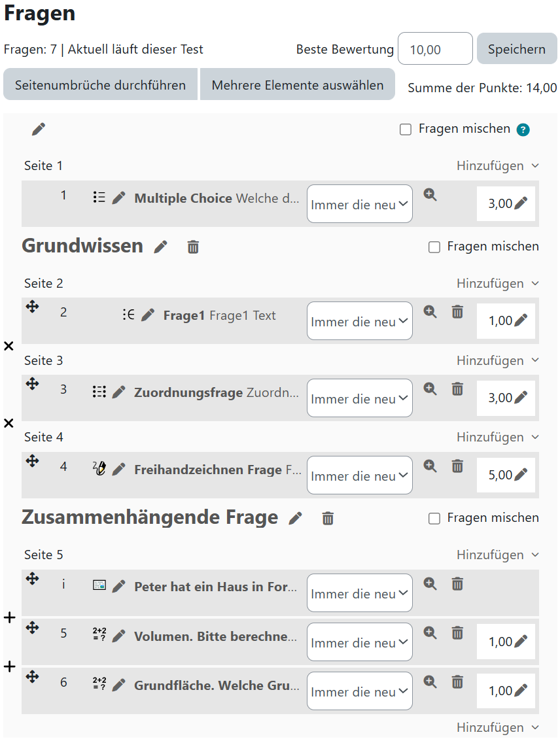Expand Hinzufügen menu on Seite 1
The height and width of the screenshot is (739, 560).
[x=498, y=166]
